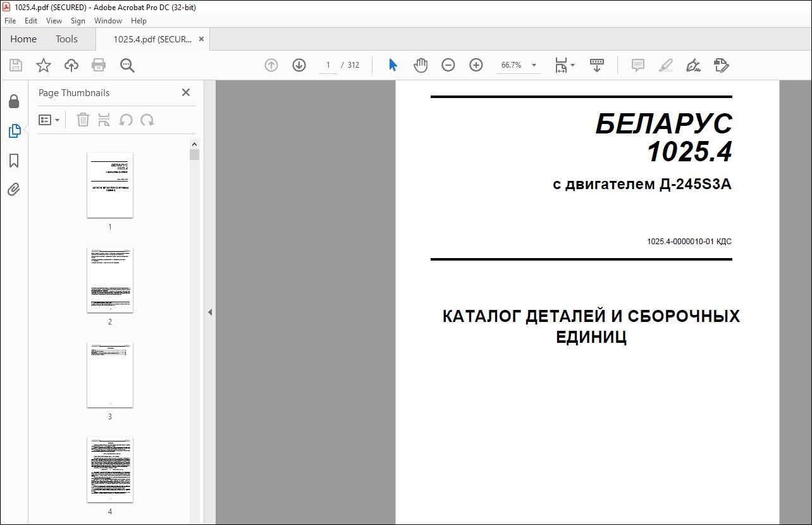812x525 pixels.
Task: Click the current page number field
Action: pos(328,65)
